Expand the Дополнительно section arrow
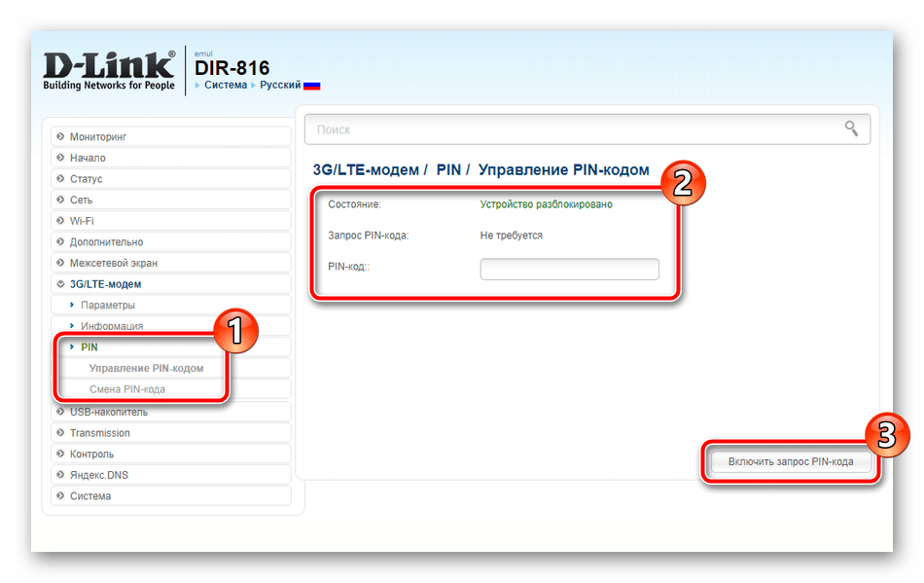 point(60,241)
